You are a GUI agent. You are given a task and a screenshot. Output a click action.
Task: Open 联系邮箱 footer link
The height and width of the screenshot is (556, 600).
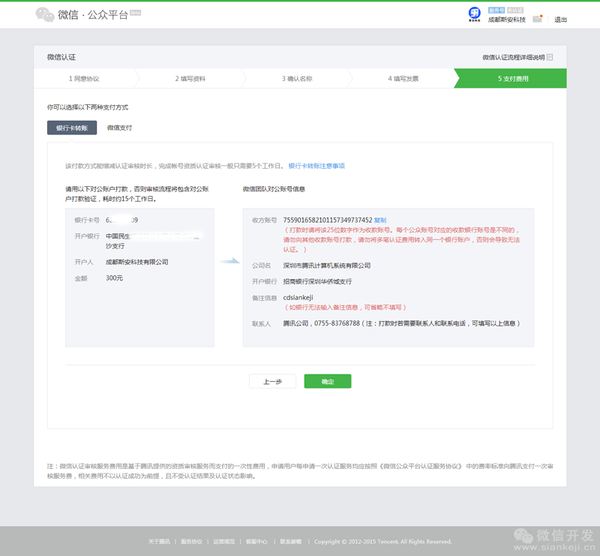(291, 541)
